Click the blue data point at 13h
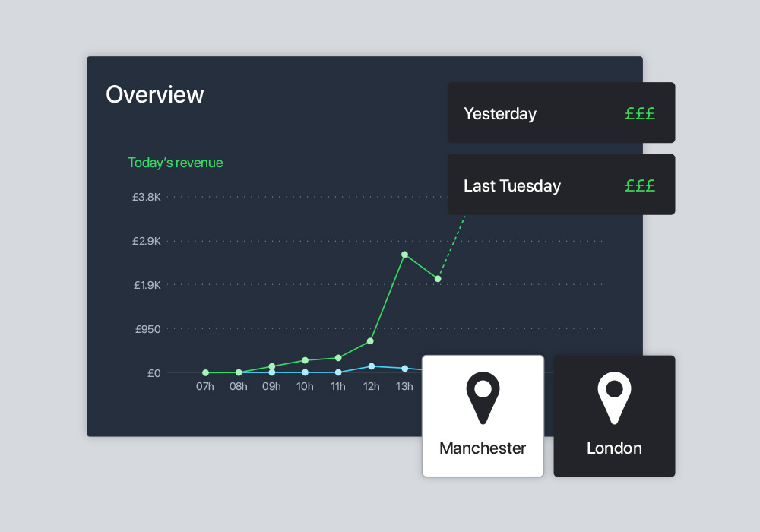This screenshot has height=532, width=760. (405, 369)
